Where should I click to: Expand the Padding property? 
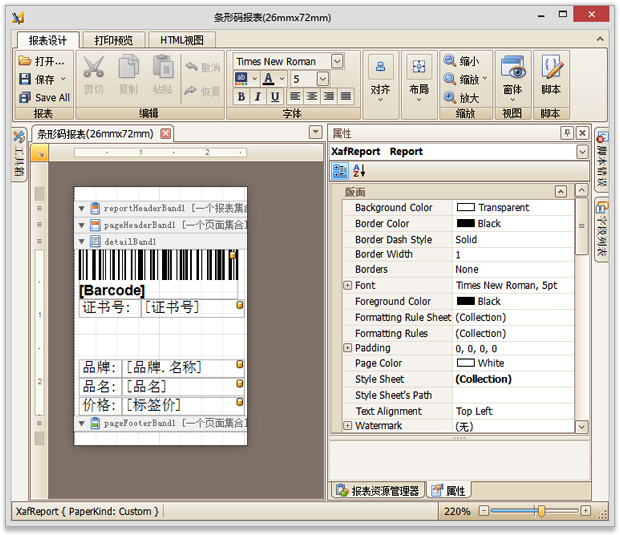pos(347,348)
